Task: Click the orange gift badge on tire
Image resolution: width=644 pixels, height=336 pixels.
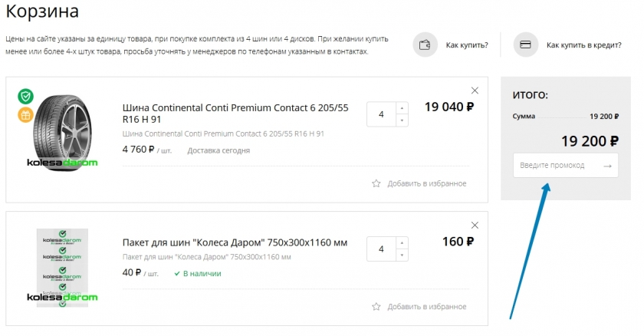Action: 26,115
